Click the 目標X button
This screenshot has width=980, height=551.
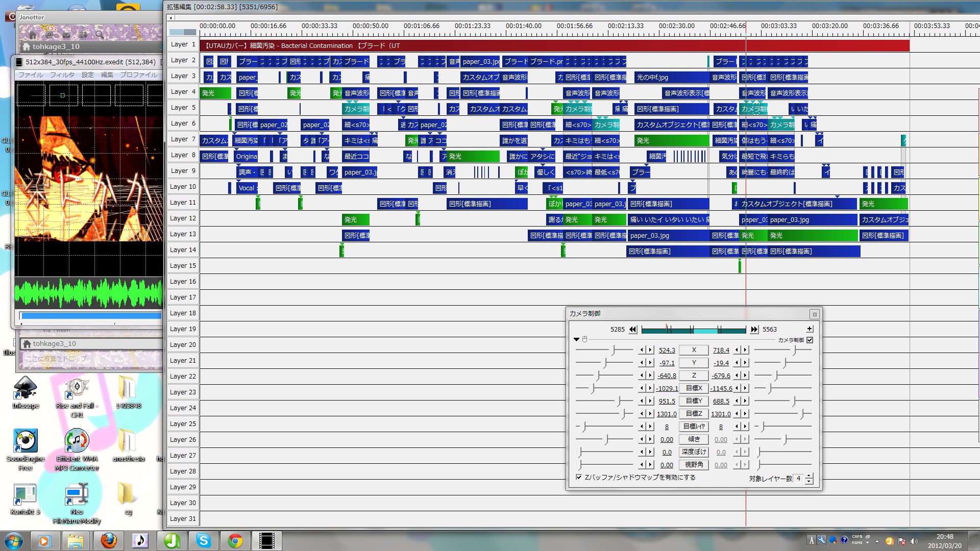(694, 388)
